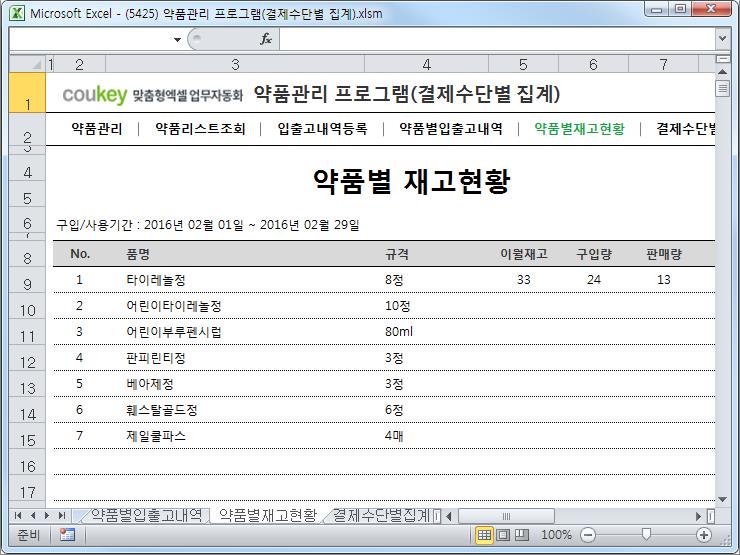Switch to Page Break Preview button
740x555 pixels.
[x=521, y=535]
